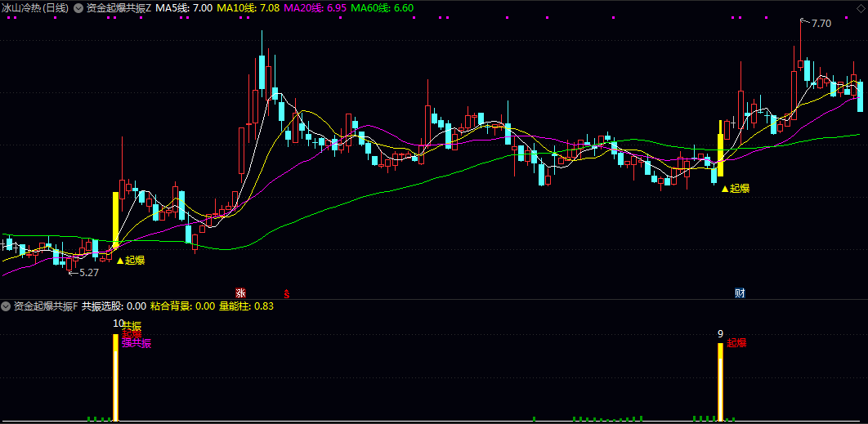Click the magenta 强共振 label
The width and height of the screenshot is (868, 424).
(136, 344)
